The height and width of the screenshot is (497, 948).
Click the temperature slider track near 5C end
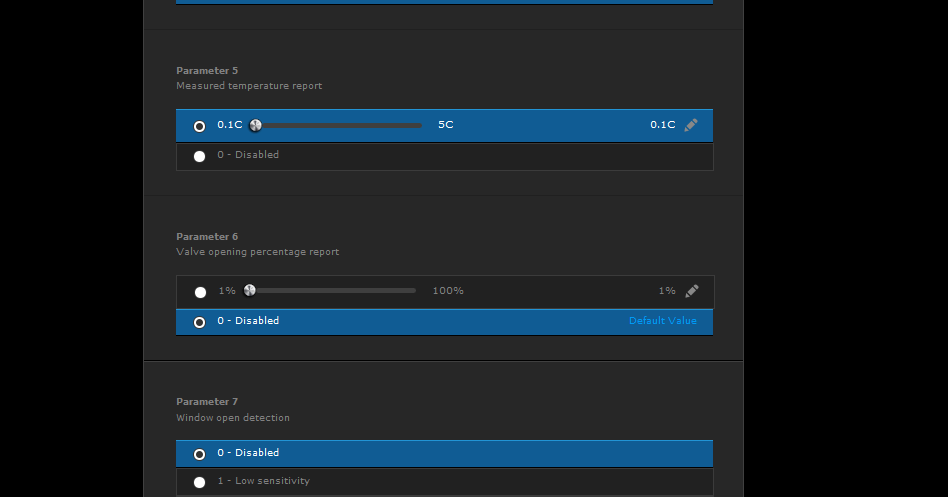[x=414, y=125]
